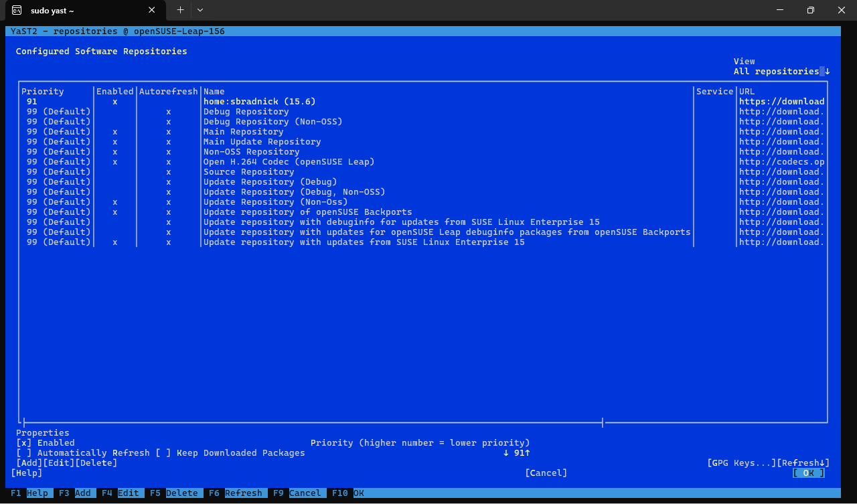857x504 pixels.
Task: Select debuginfo updates from SUSE Linux Enterprise row
Action: pos(423,222)
